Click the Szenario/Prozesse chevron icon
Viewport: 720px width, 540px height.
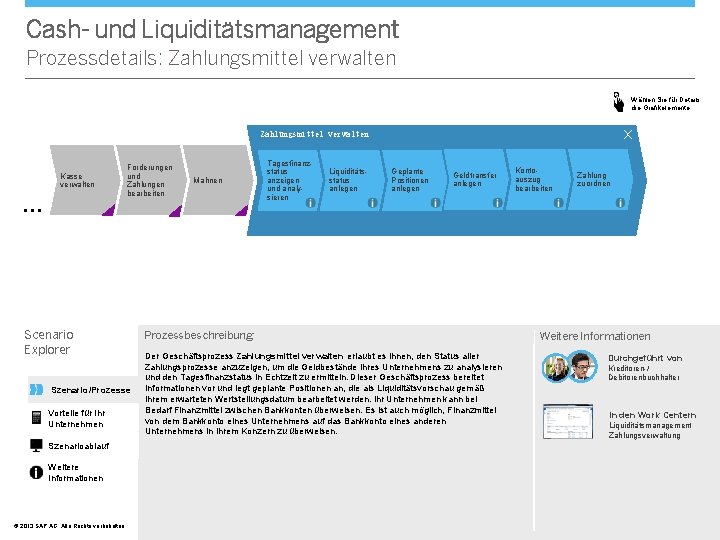coord(36,390)
